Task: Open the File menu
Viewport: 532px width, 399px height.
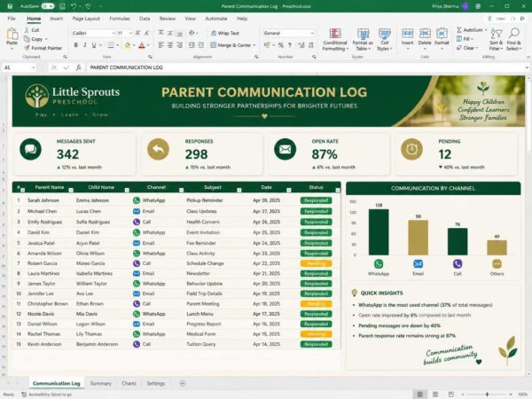Action: (12, 19)
